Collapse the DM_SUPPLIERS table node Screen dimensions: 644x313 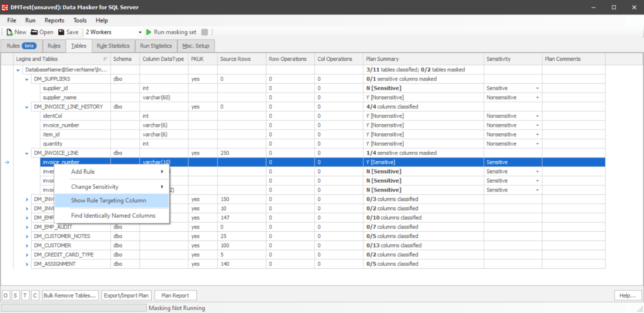pos(27,79)
